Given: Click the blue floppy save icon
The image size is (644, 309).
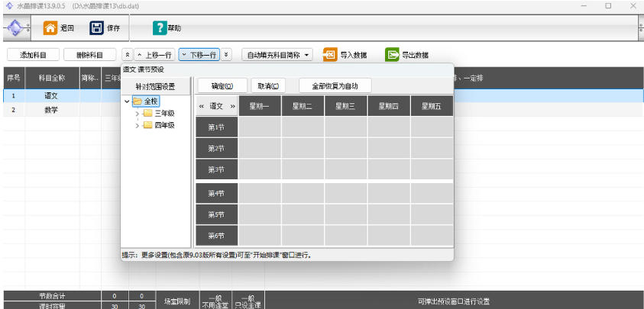Looking at the screenshot, I should (96, 28).
